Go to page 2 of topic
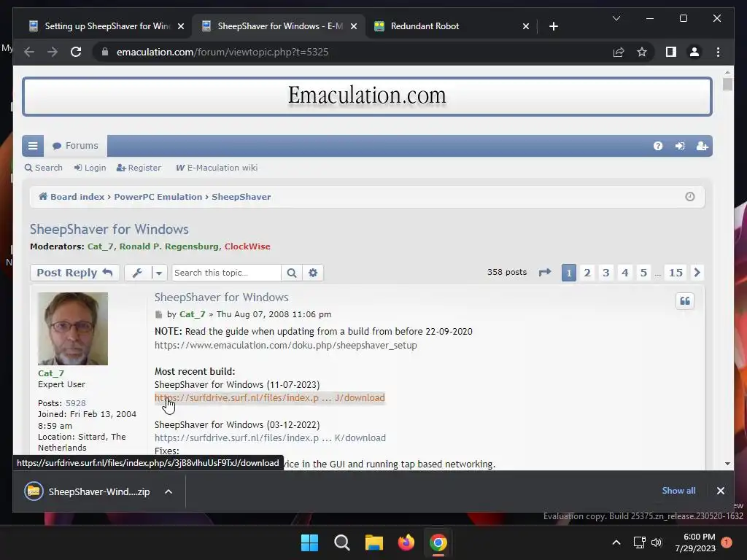This screenshot has width=747, height=560. [587, 273]
